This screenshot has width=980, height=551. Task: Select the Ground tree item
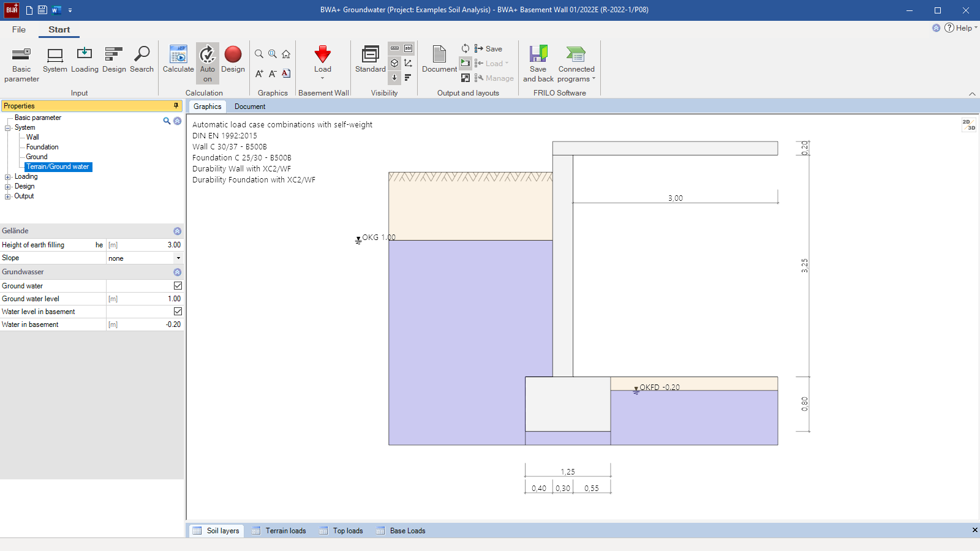tap(37, 157)
